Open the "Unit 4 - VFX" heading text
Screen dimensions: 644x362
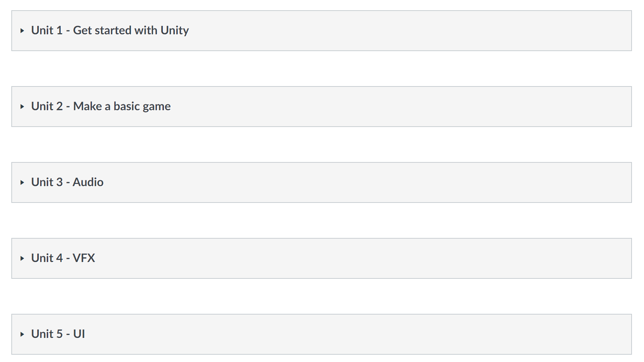click(x=63, y=258)
